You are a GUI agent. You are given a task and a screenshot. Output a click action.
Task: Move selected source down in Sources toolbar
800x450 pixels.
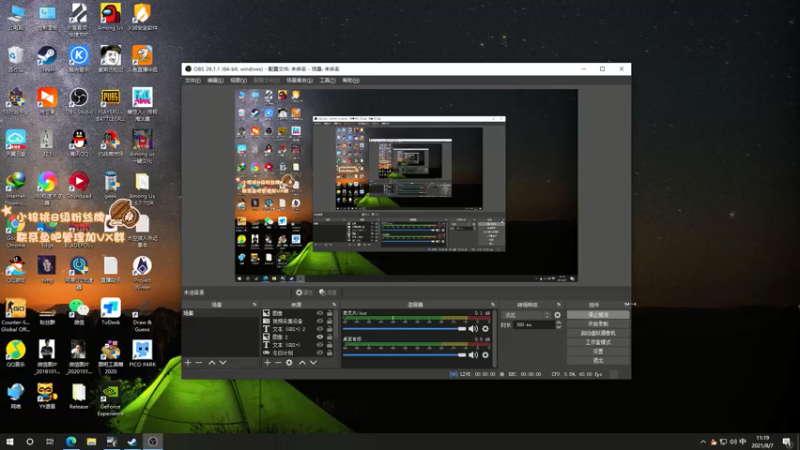(x=313, y=362)
